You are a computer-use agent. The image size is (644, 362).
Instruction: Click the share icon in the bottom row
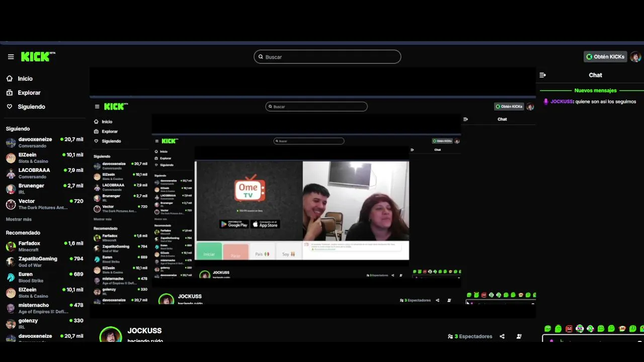point(502,336)
